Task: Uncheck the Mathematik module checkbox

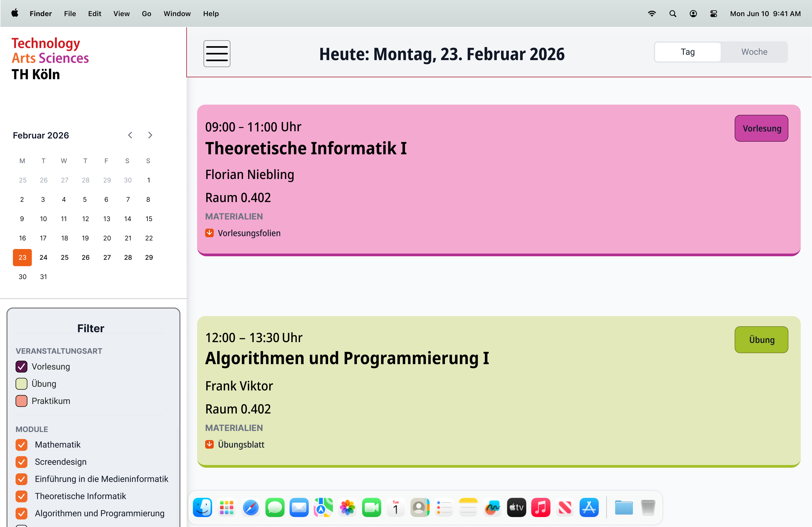Action: click(x=21, y=445)
